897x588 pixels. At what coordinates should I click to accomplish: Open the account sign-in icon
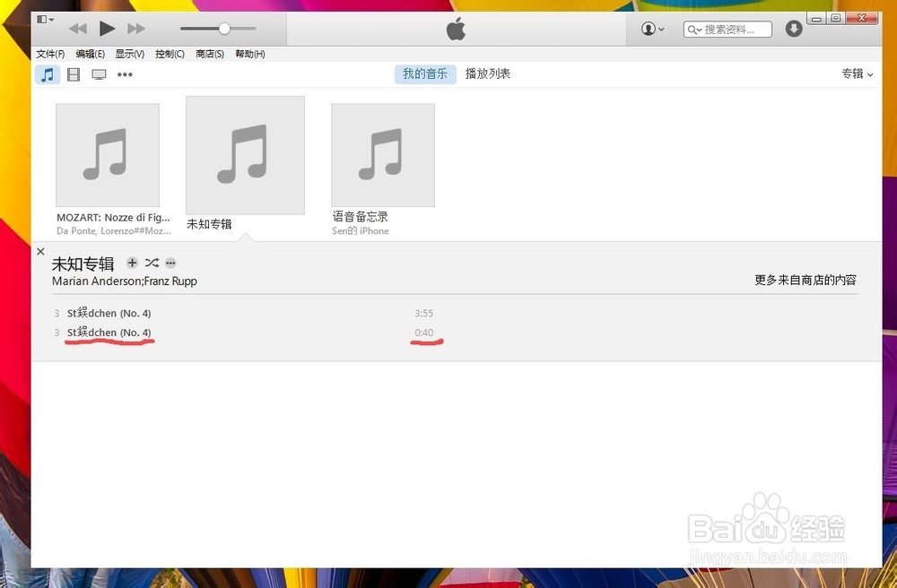tap(648, 29)
